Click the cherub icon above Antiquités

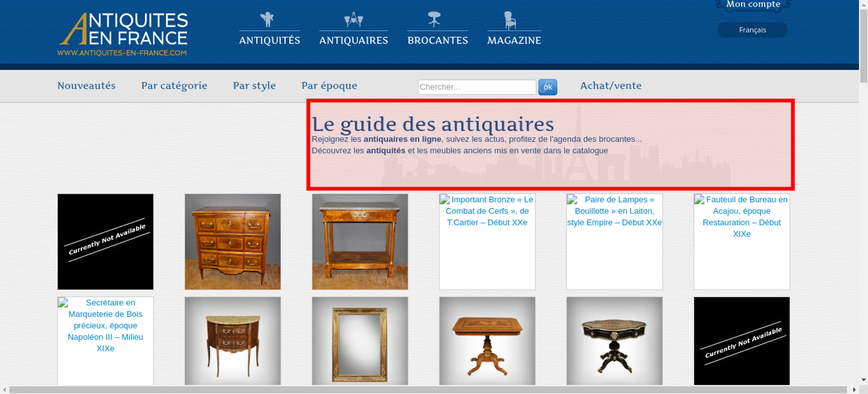click(x=267, y=20)
